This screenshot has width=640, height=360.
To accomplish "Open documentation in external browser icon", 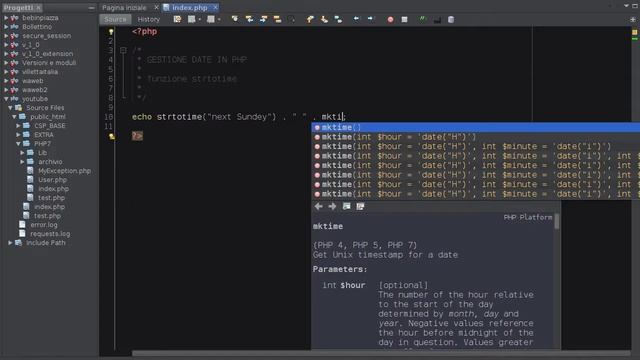I will 347,207.
